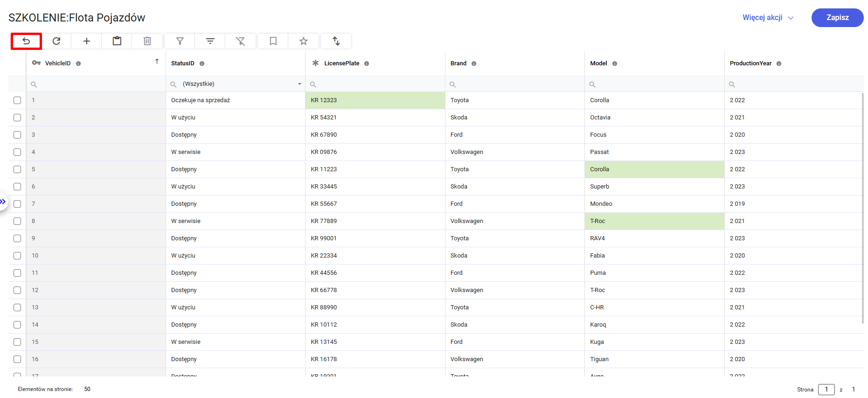
Task: Sort by the VehicleID column header
Action: [58, 63]
